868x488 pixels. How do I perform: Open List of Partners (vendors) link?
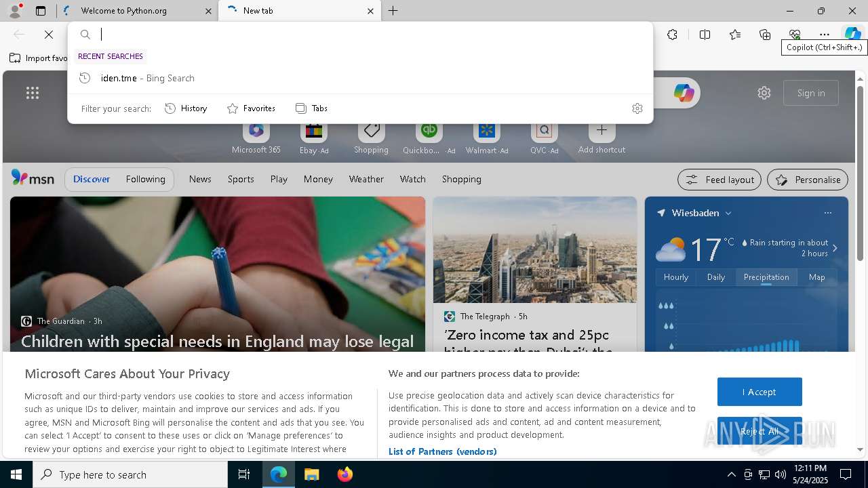[x=442, y=451]
